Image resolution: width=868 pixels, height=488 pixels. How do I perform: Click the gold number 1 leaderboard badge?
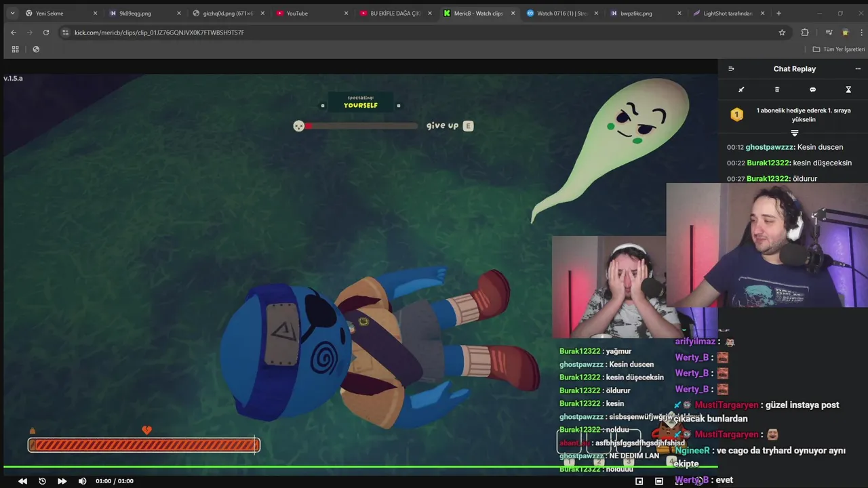click(736, 115)
